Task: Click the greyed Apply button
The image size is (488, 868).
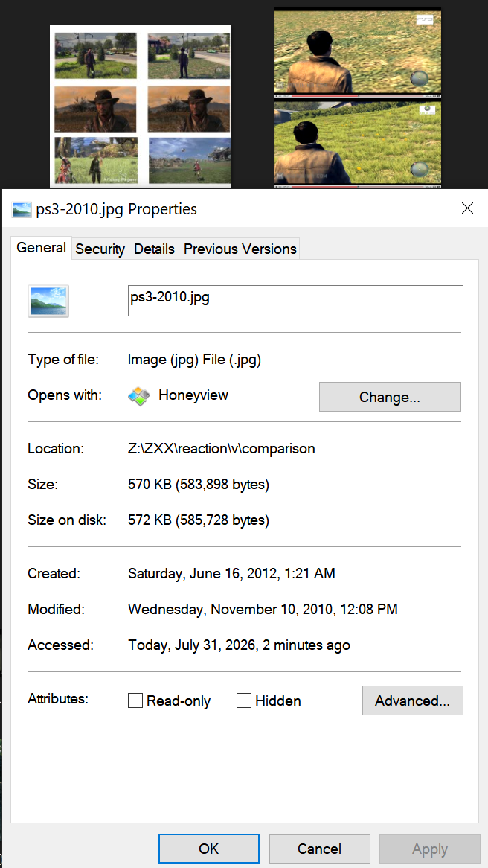Action: (x=430, y=849)
